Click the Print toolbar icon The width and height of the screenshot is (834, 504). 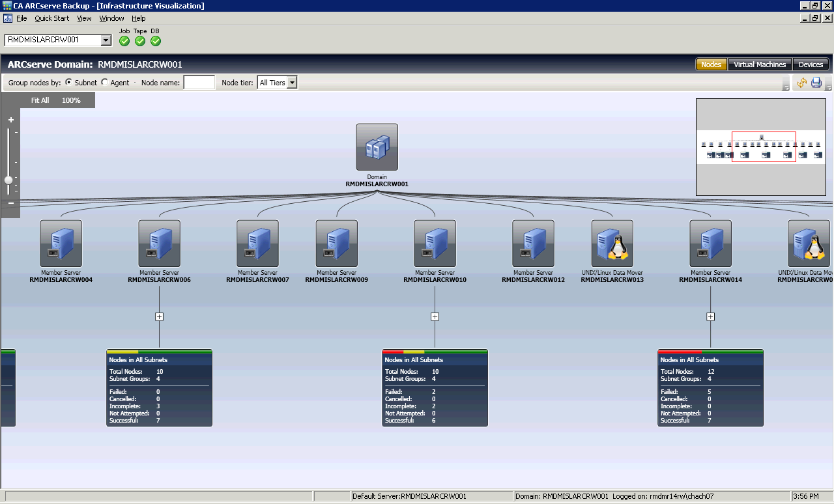pos(815,83)
